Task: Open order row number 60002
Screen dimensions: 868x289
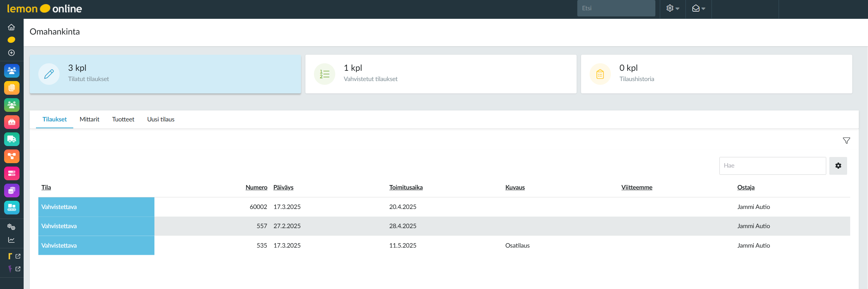Action: click(258, 207)
